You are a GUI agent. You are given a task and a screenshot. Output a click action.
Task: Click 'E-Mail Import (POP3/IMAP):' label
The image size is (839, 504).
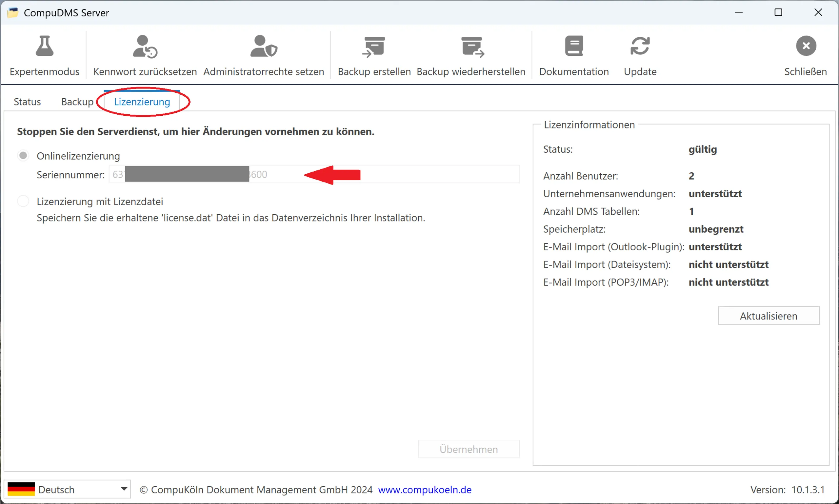[606, 282]
